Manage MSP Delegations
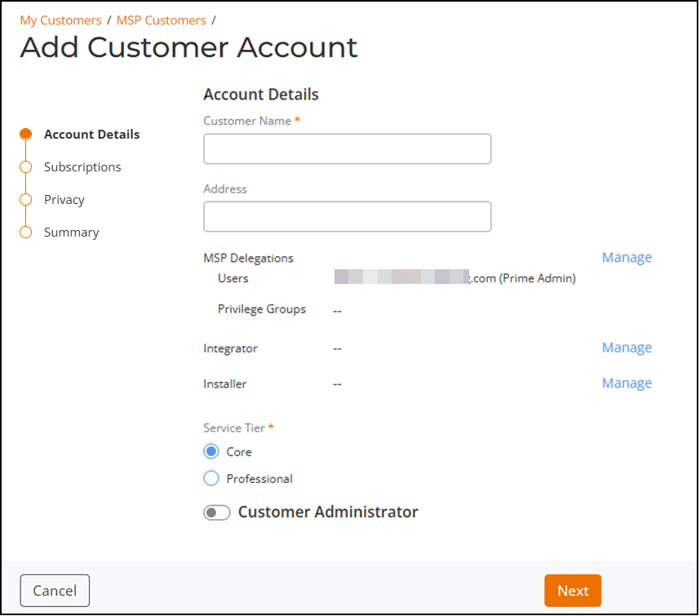This screenshot has height=616, width=700. (x=627, y=258)
